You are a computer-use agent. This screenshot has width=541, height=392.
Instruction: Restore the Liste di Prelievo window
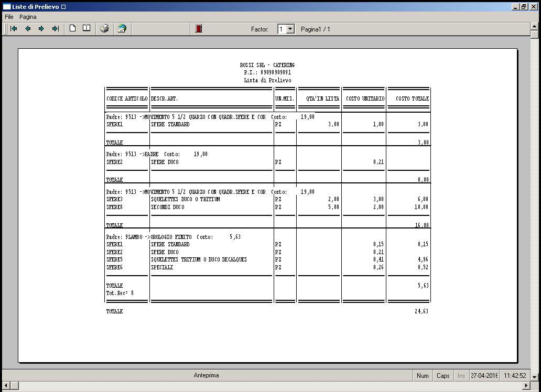[x=523, y=7]
